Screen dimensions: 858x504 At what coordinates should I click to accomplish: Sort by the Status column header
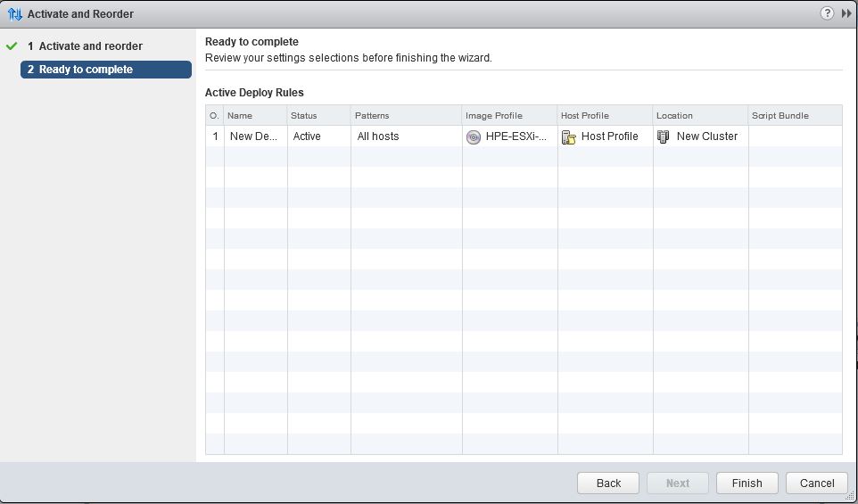click(x=318, y=115)
